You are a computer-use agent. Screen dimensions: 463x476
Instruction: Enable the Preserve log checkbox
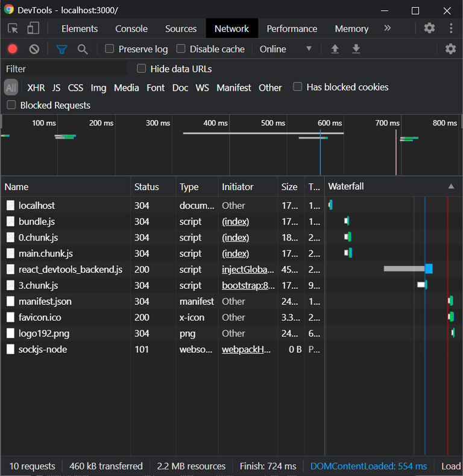pos(109,49)
